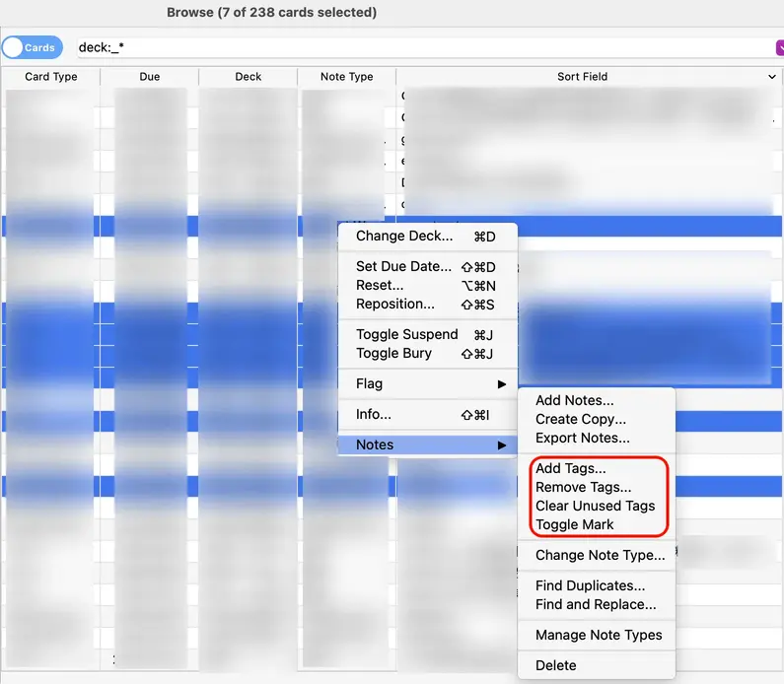
Task: Choose Reposition... menu entry
Action: (394, 304)
